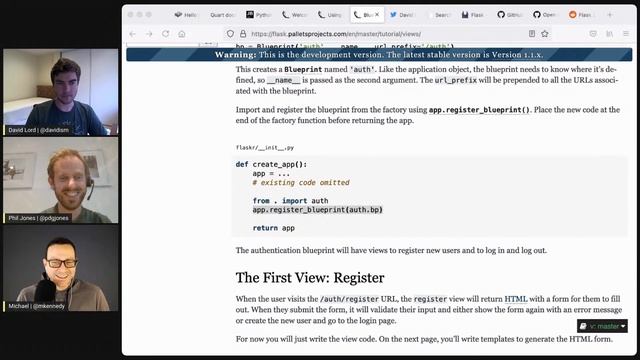Click the /auth/register URL text

349,299
